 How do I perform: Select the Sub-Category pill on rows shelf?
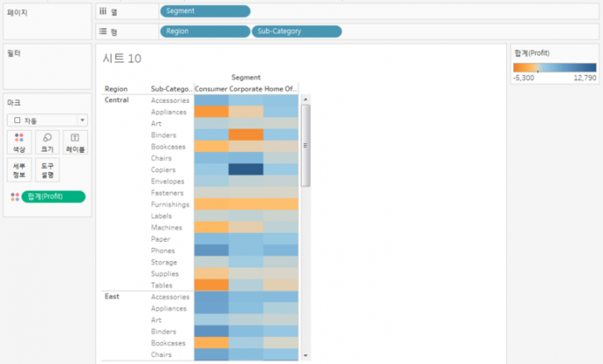coord(297,32)
